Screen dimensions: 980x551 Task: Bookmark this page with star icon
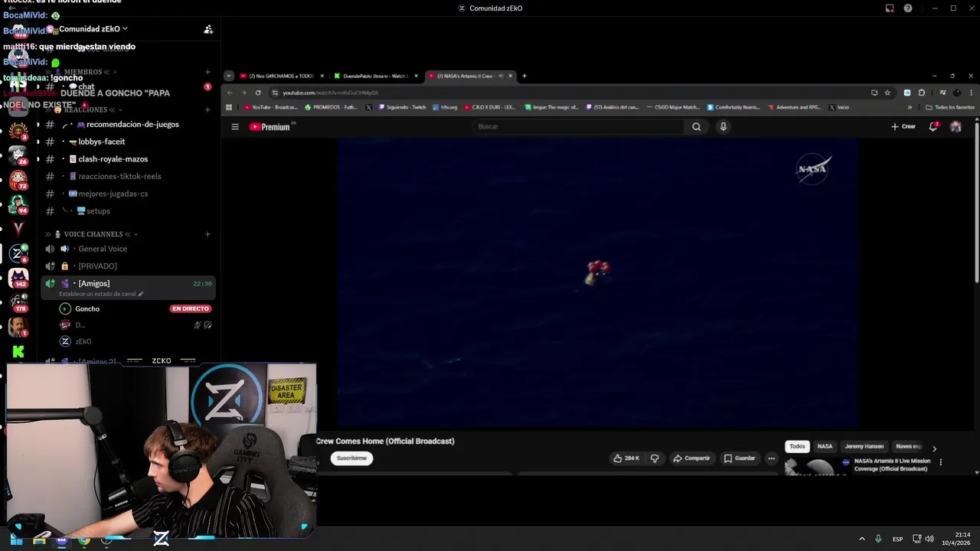point(887,93)
